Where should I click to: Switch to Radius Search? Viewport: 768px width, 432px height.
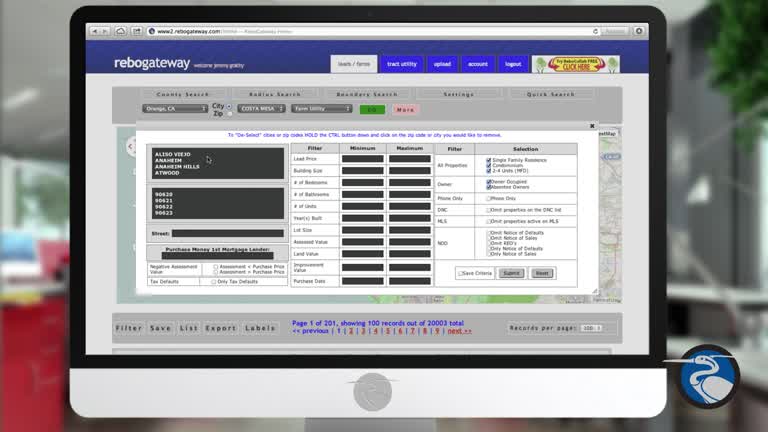point(275,94)
